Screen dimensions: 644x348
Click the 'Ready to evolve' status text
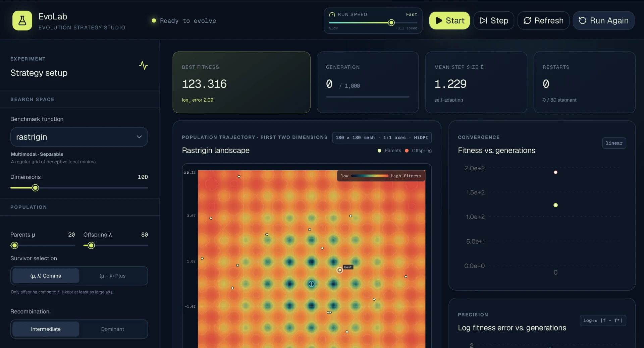[x=188, y=21]
